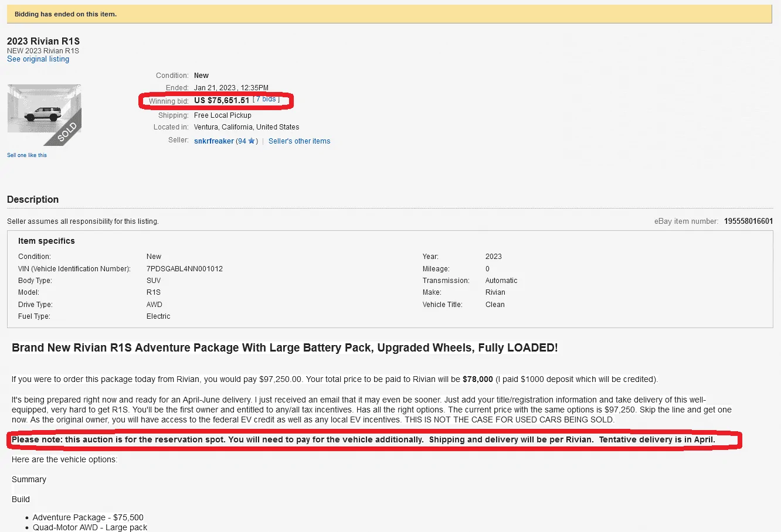Screen dimensions: 781x532
Task: Click 'Adventure Package - $75,500' list item
Action: pyautogui.click(x=88, y=518)
